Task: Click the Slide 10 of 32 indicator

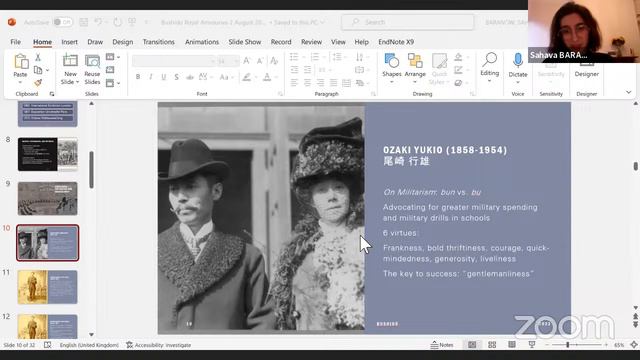Action: click(x=19, y=345)
